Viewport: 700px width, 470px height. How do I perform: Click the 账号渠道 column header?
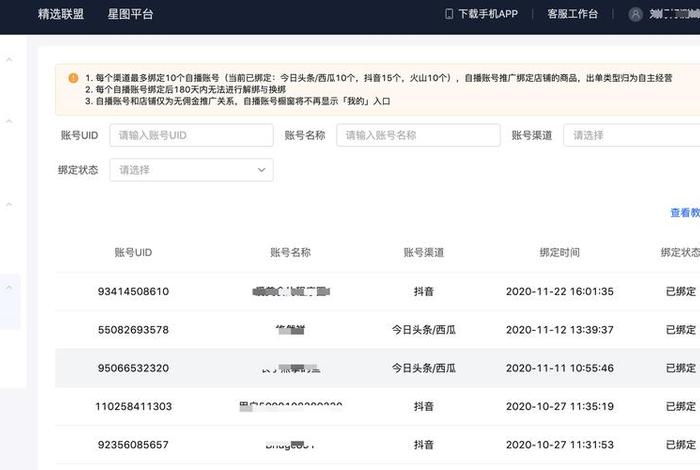(x=424, y=253)
